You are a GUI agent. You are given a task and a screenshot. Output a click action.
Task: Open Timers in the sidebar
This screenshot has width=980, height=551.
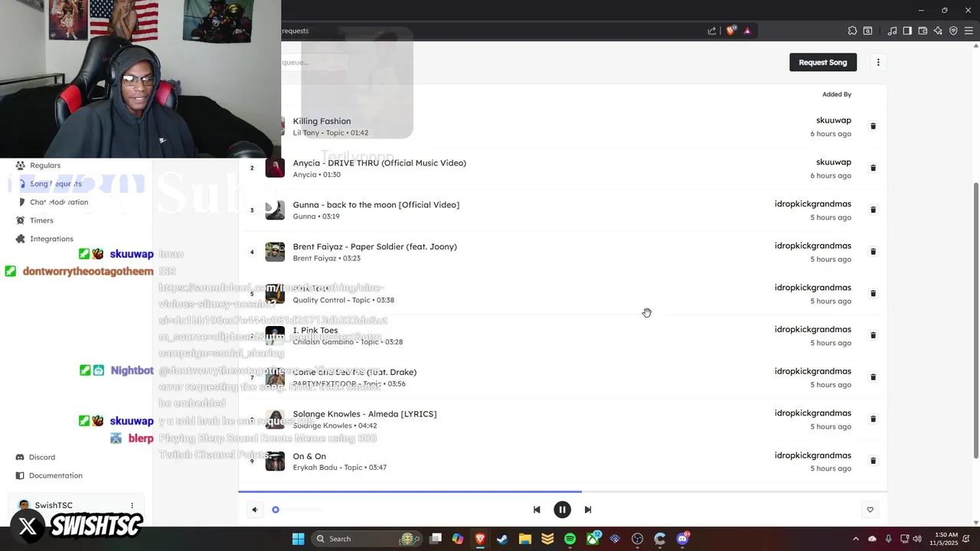(x=41, y=220)
